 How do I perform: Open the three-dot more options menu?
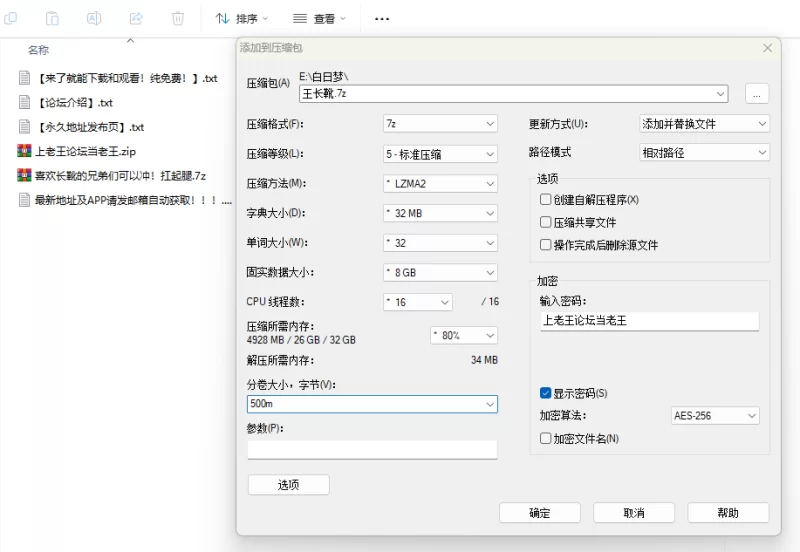tap(382, 18)
